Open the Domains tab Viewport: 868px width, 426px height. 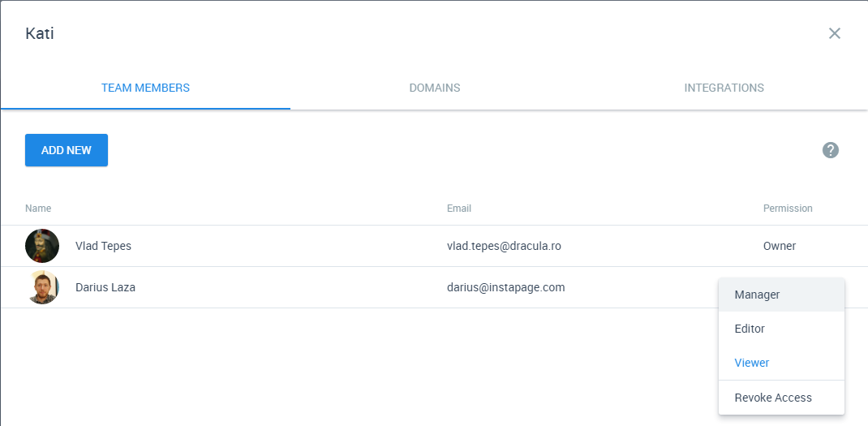435,88
